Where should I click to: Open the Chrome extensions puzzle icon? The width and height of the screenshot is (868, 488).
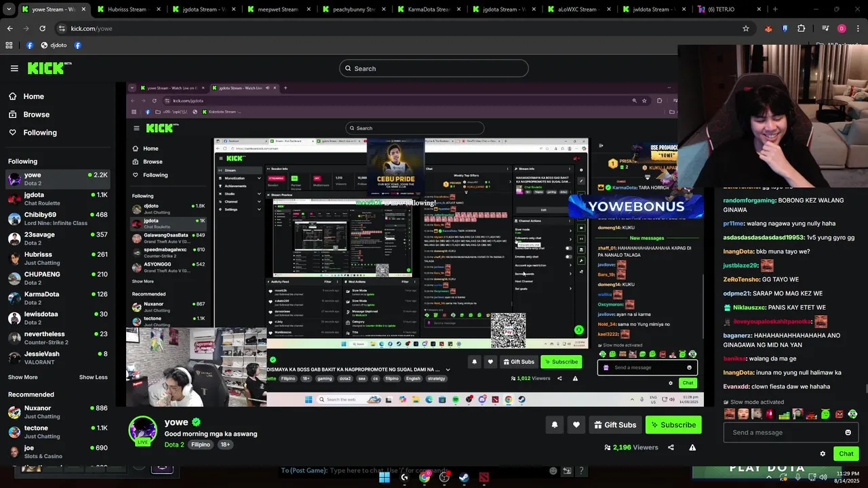[x=802, y=28]
